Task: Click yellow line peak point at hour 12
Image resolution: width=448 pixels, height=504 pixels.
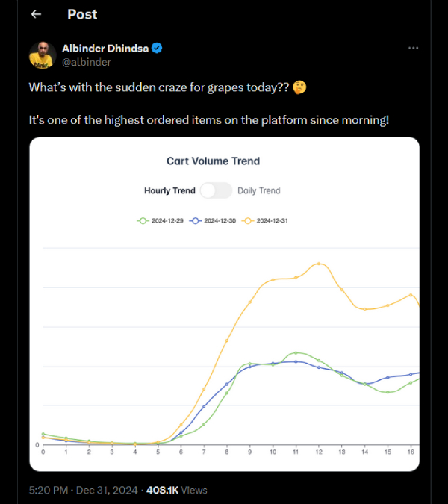Action: pyautogui.click(x=319, y=264)
